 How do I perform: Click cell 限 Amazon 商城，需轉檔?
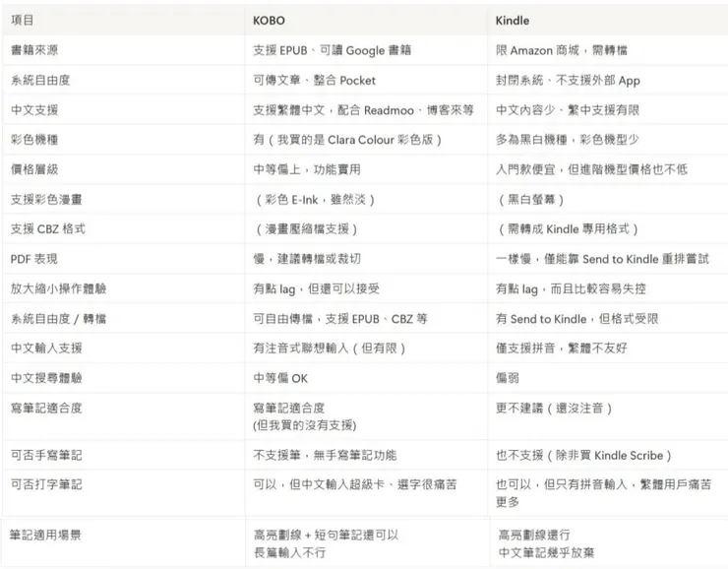point(562,50)
